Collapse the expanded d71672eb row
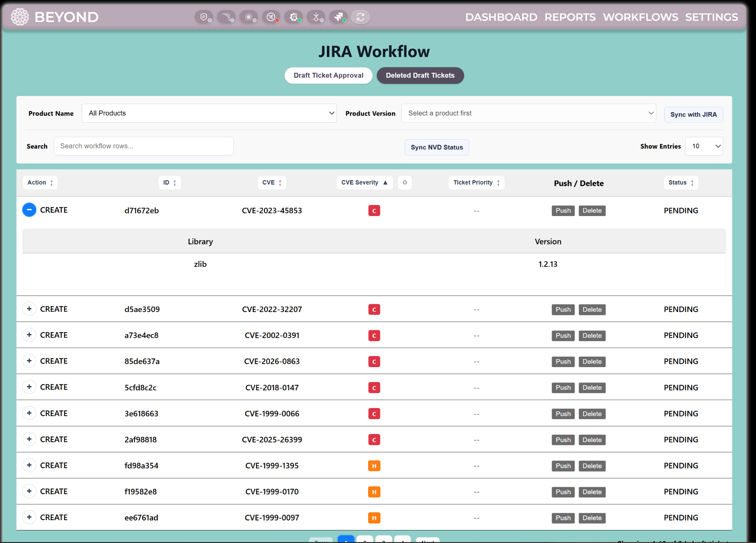 [29, 210]
